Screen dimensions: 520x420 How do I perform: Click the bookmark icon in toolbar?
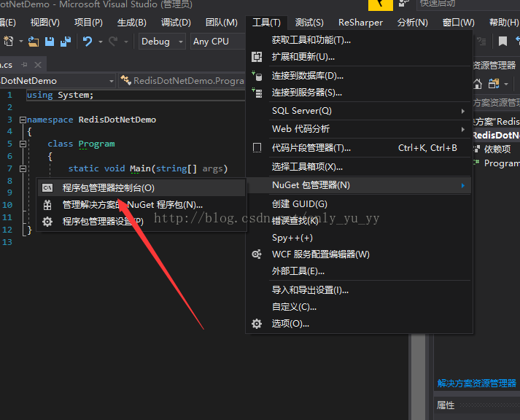[502, 42]
